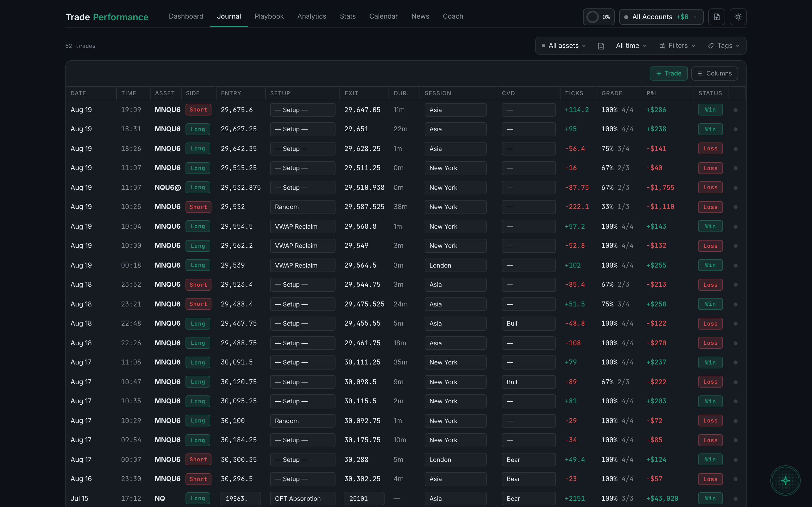Viewport: 812px width, 507px height.
Task: Go to the Analytics tab
Action: coord(312,16)
